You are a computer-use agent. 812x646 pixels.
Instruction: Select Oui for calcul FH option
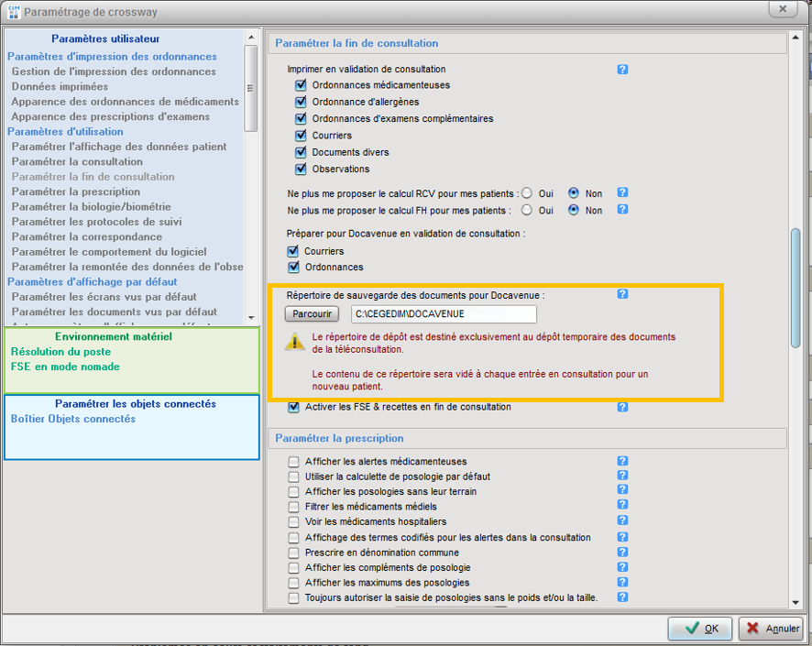pos(527,210)
